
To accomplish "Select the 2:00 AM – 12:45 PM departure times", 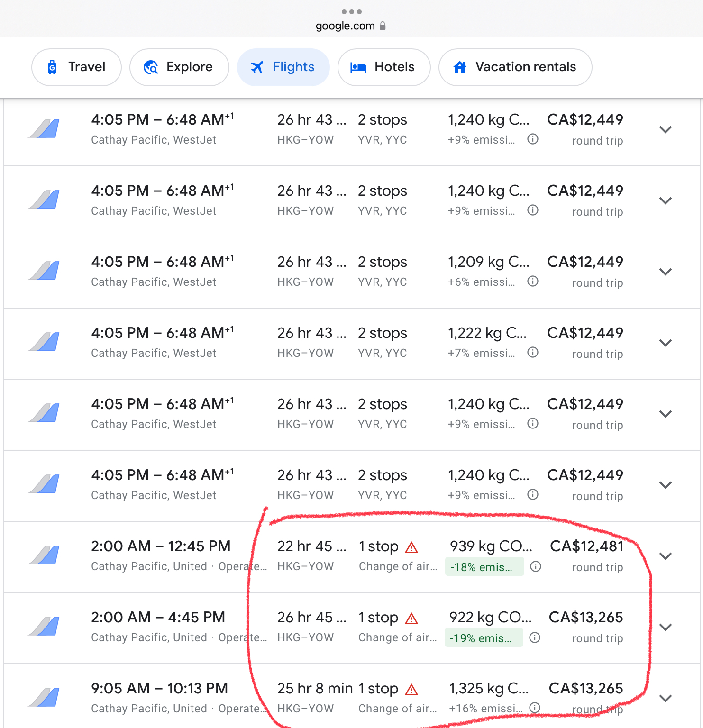I will tap(161, 546).
